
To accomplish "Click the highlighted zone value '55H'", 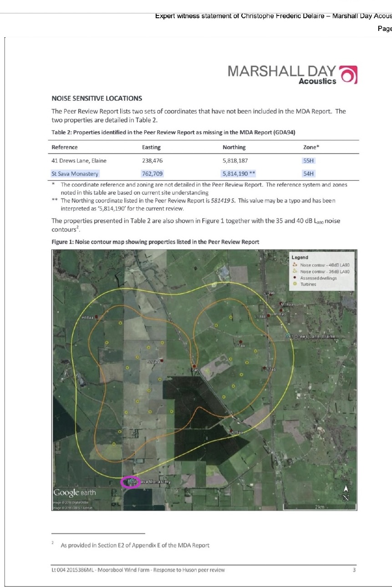I will (x=309, y=161).
